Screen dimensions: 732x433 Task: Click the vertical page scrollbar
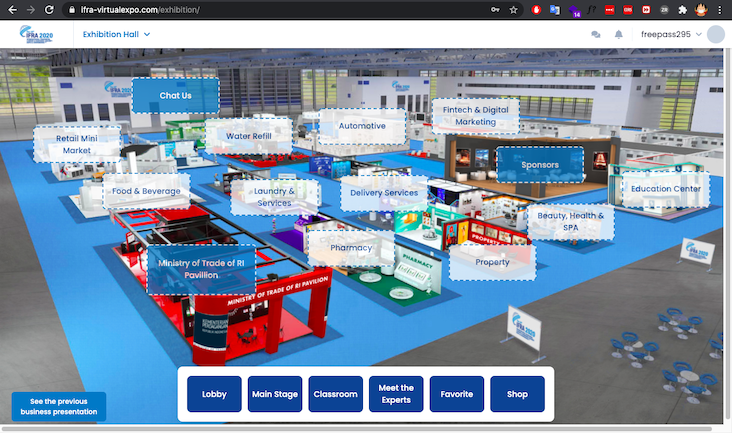(727, 233)
